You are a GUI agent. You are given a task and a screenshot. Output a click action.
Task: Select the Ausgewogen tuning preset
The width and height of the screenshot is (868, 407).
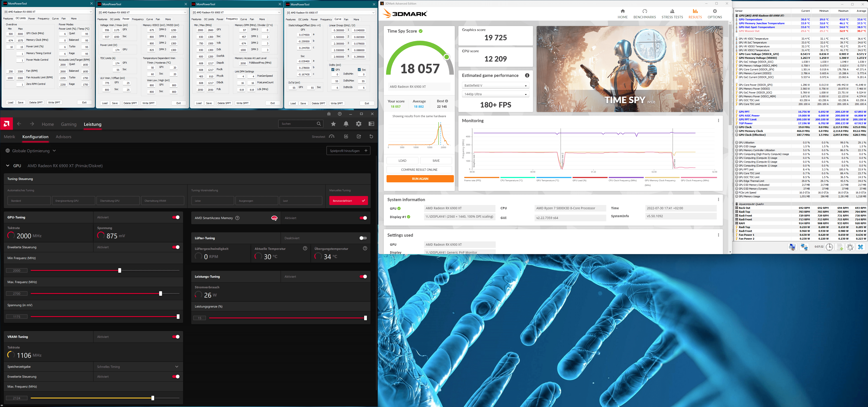(x=257, y=201)
